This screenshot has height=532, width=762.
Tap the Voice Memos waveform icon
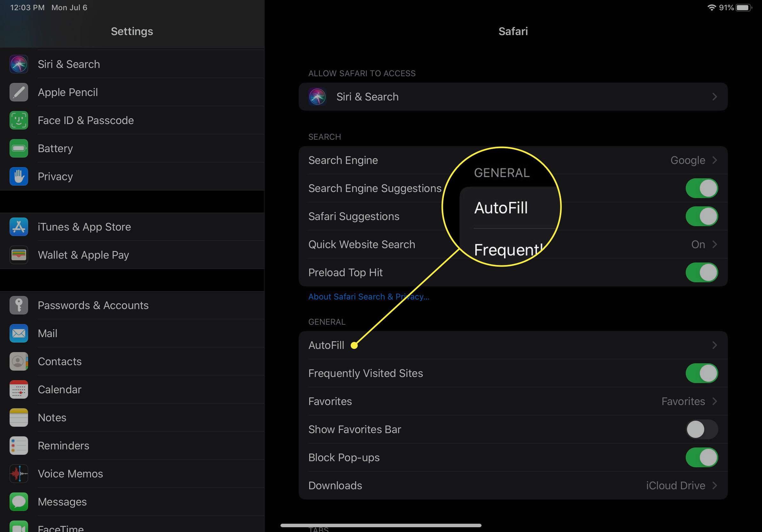19,474
